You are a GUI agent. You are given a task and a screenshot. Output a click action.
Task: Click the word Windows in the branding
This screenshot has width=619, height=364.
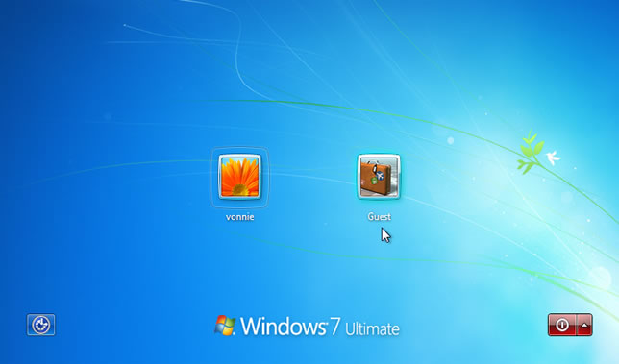click(284, 327)
